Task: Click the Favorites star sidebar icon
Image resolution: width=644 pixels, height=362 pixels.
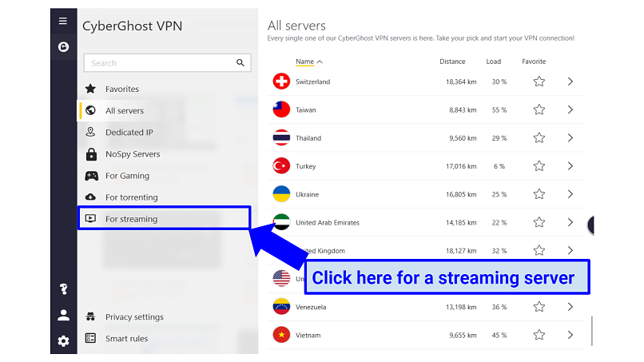Action: coord(90,89)
